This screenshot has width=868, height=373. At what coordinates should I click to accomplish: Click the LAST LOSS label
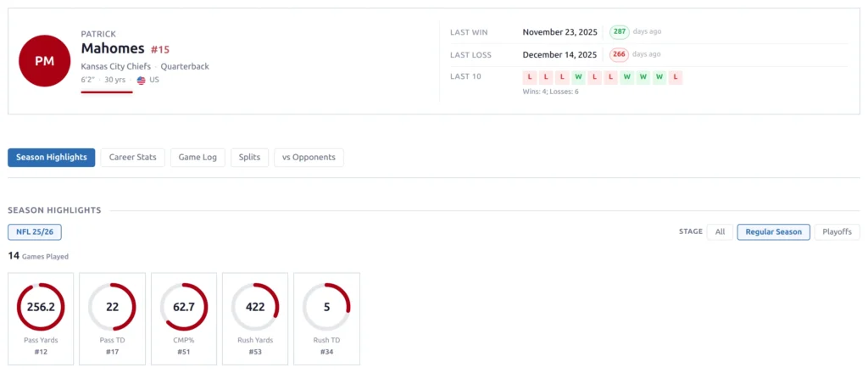[470, 55]
